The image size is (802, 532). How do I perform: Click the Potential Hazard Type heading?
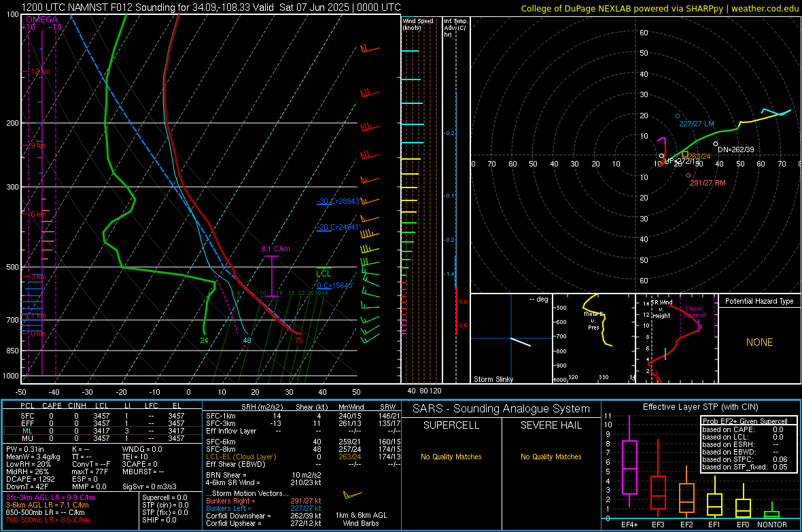pyautogui.click(x=759, y=301)
